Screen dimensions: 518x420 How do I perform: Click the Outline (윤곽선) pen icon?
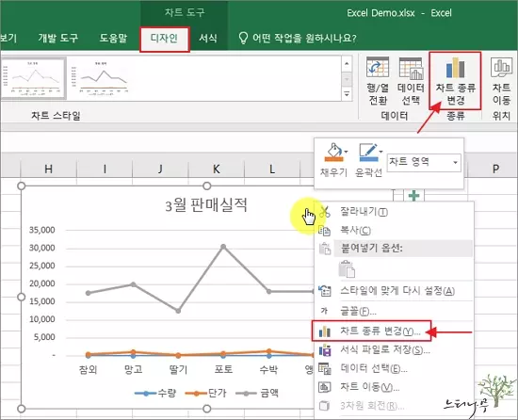point(368,153)
